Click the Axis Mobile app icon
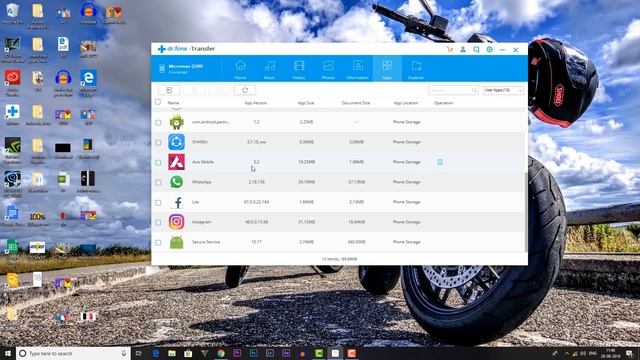Viewport: 640px width, 360px height. (176, 162)
